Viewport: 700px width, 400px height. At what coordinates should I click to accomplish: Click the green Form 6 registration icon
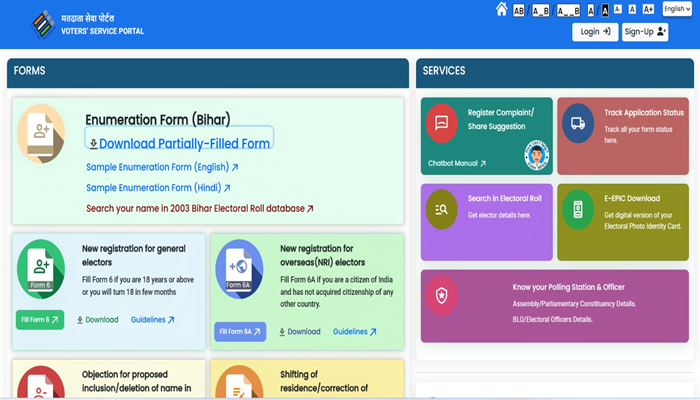pos(41,269)
